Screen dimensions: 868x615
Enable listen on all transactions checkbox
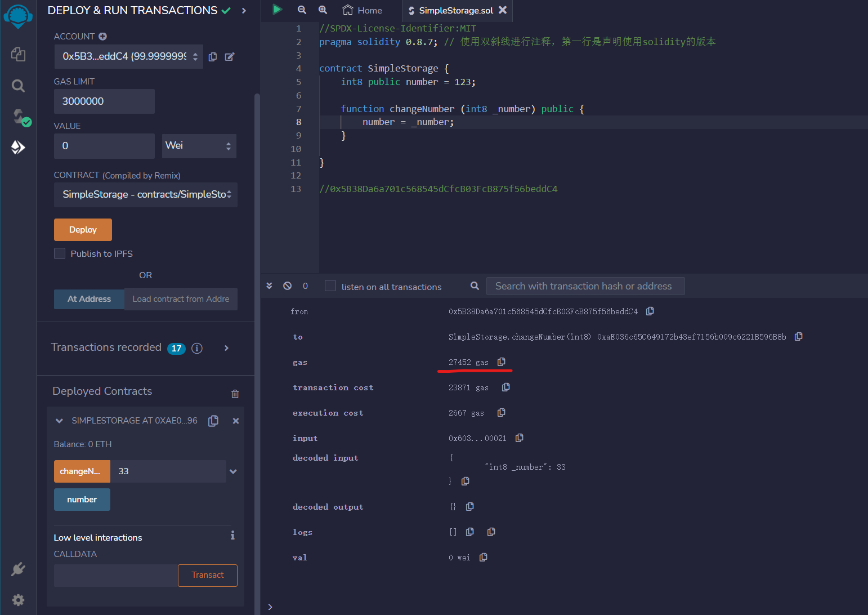(330, 286)
